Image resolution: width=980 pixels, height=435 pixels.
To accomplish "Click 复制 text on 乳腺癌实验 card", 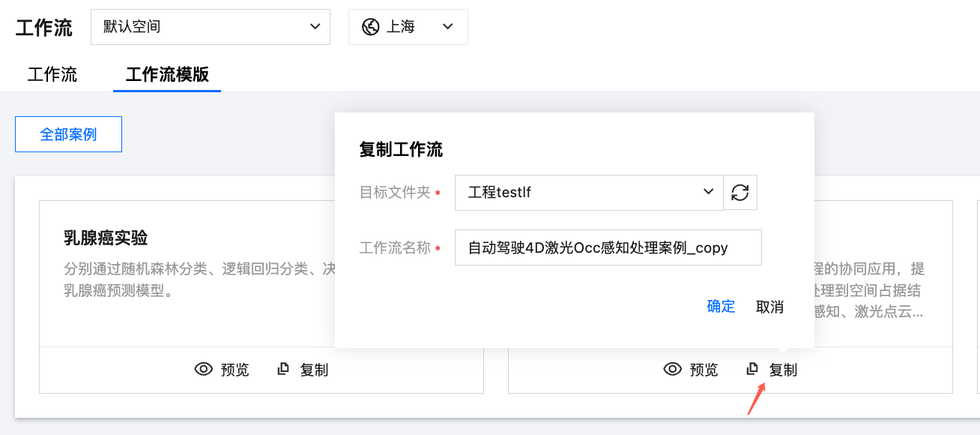I will click(x=314, y=370).
